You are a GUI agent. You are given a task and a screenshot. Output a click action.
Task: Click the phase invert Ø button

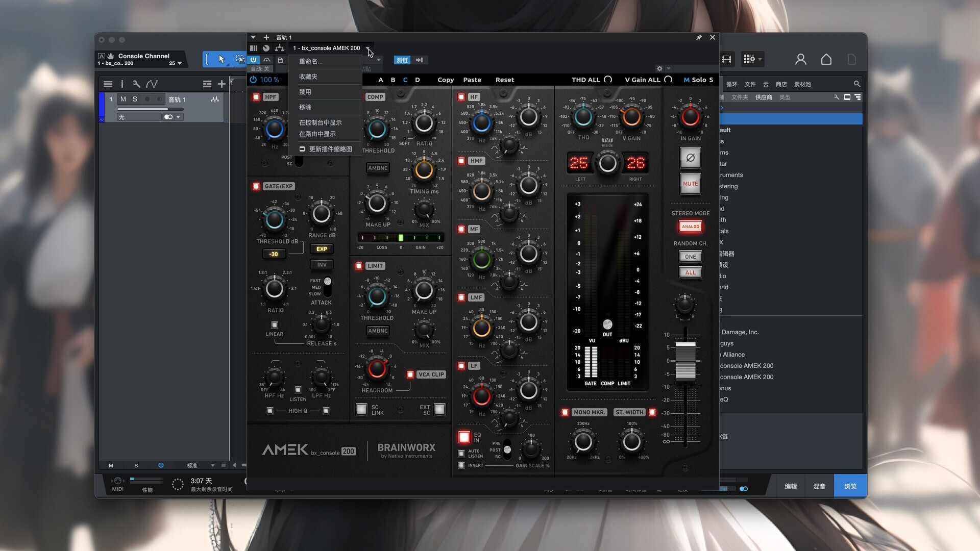[x=690, y=158]
